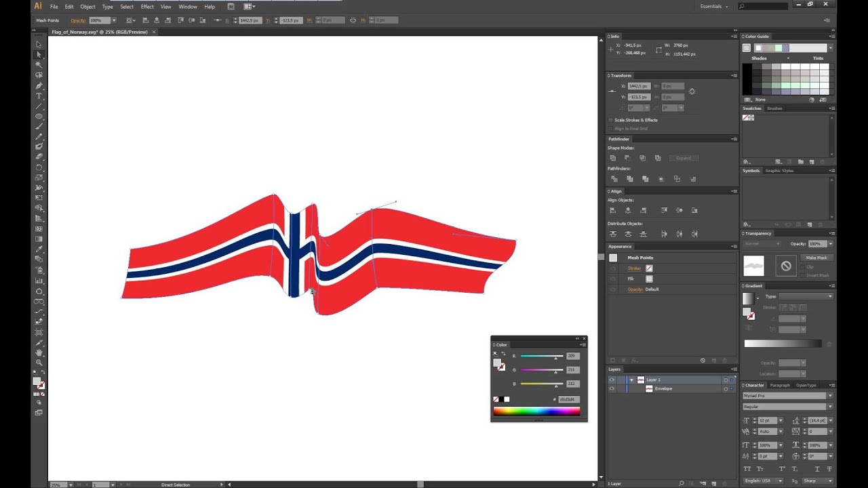Toggle Clip checkbox in Transparency panel

804,267
